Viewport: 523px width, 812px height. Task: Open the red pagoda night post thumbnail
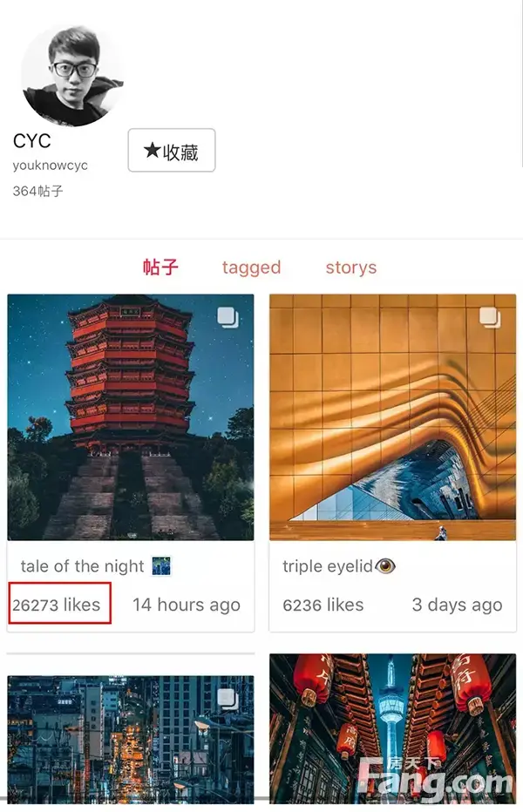point(131,417)
